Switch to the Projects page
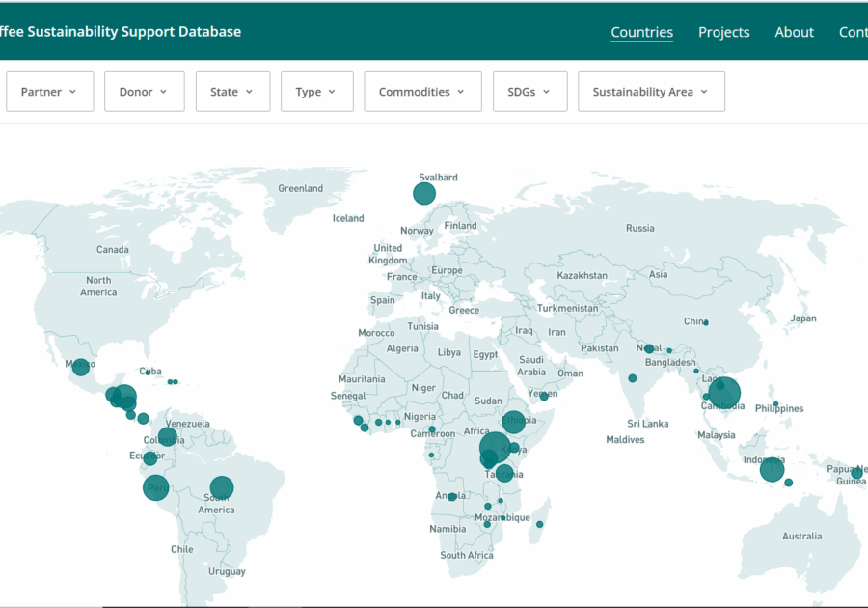Screen dimensions: 868x608 (x=723, y=32)
